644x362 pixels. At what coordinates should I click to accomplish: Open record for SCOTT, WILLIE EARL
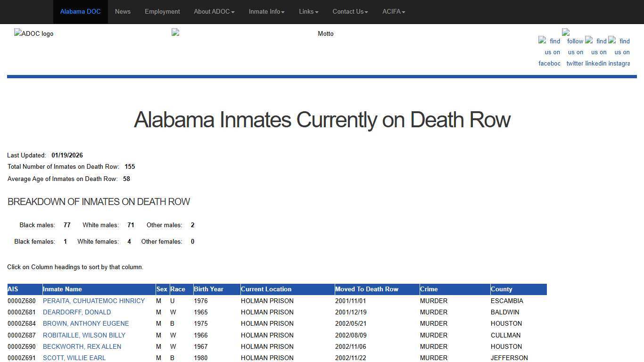pos(74,358)
